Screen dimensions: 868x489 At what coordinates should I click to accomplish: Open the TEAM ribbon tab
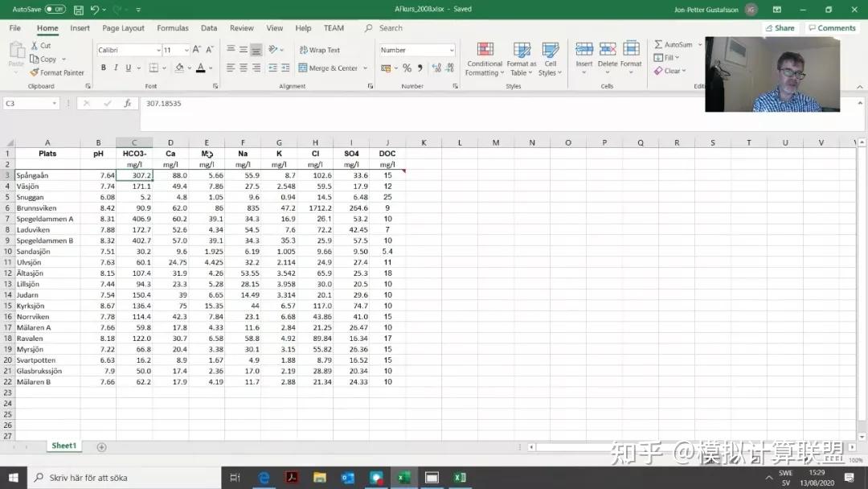(334, 27)
